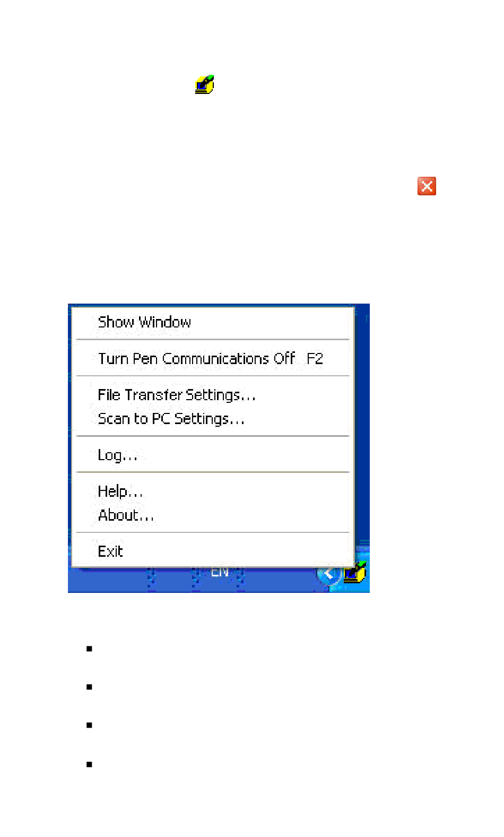The image size is (504, 837).
Task: Click the first square bullet marker
Action: [x=89, y=649]
